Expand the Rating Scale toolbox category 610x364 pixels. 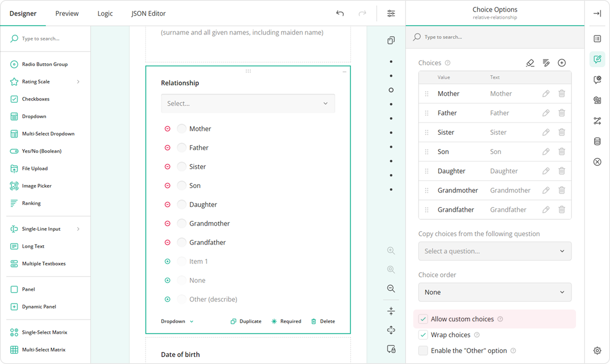pos(78,82)
